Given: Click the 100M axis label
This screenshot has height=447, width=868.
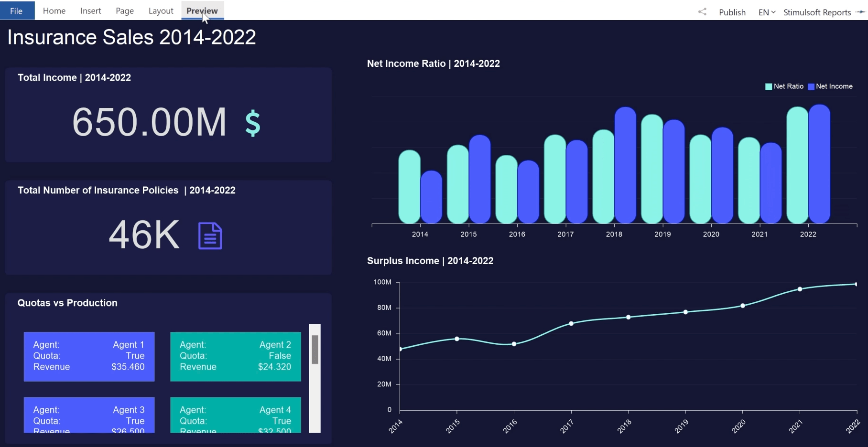Looking at the screenshot, I should pos(382,282).
